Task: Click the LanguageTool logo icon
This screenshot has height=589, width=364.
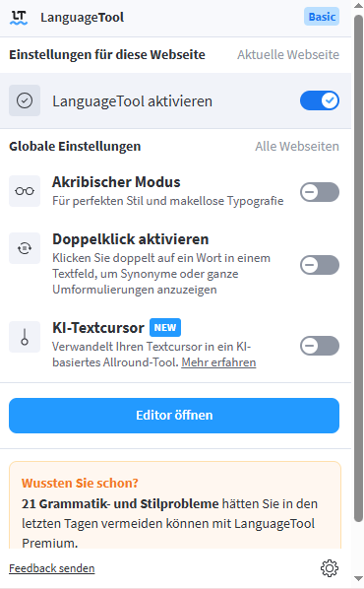Action: 19,18
